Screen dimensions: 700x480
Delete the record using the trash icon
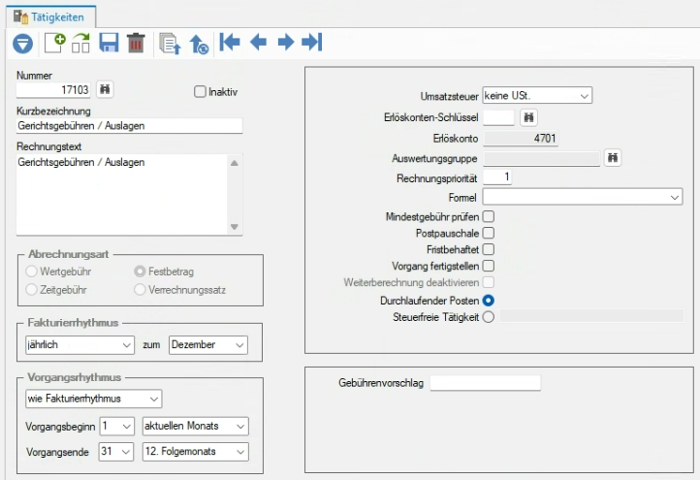pyautogui.click(x=136, y=43)
